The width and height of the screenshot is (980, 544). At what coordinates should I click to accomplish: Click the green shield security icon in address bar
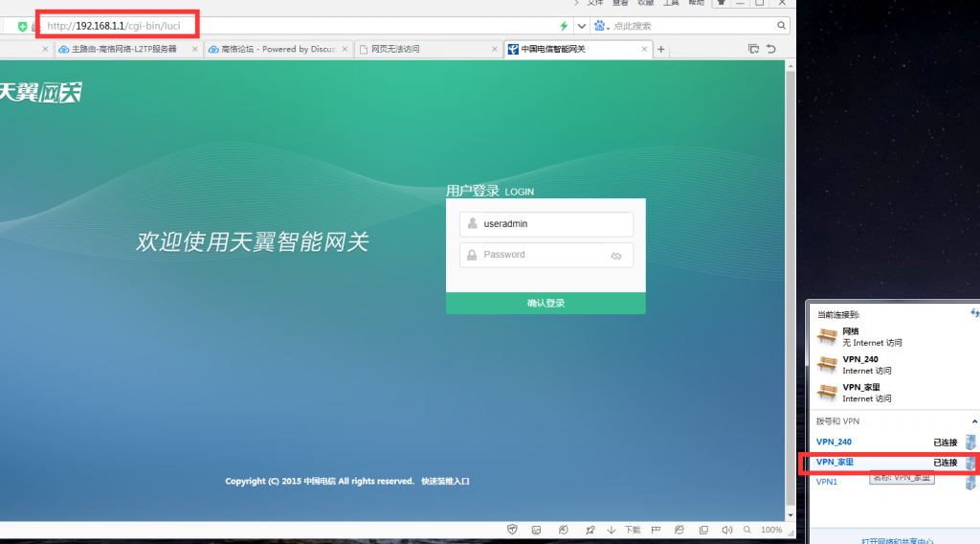(x=23, y=26)
